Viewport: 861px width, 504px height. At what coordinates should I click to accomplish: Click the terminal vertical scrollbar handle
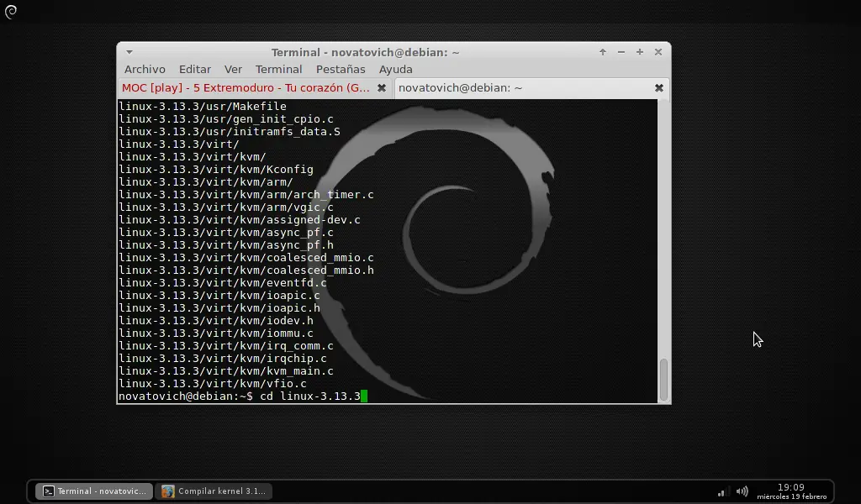(x=663, y=380)
